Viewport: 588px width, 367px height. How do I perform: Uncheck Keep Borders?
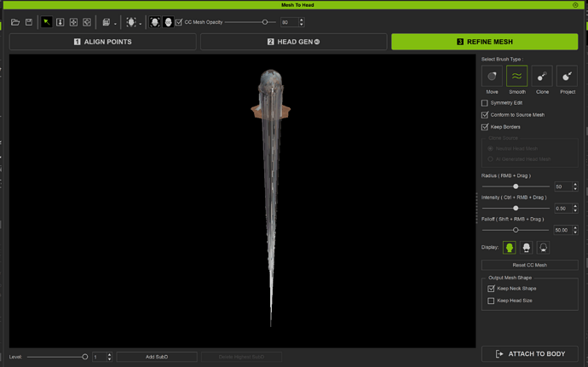(485, 127)
